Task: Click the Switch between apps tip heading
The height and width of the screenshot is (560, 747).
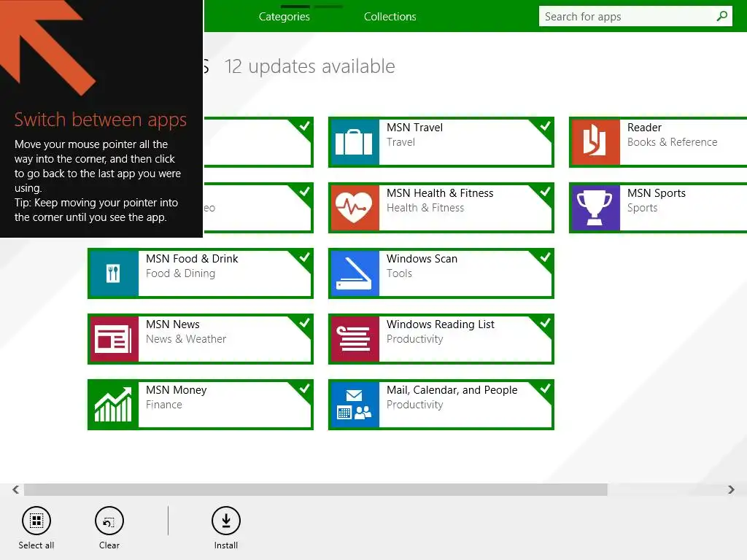Action: point(101,120)
